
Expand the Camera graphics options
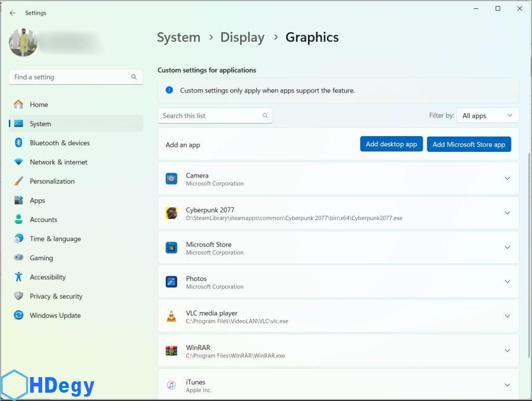point(507,179)
